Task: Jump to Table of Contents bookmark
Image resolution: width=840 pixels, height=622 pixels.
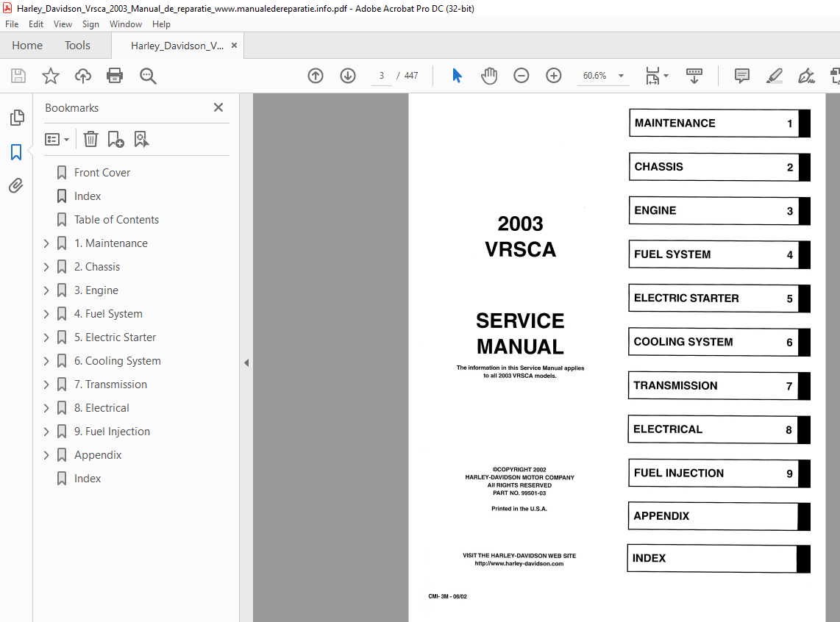Action: (x=116, y=220)
